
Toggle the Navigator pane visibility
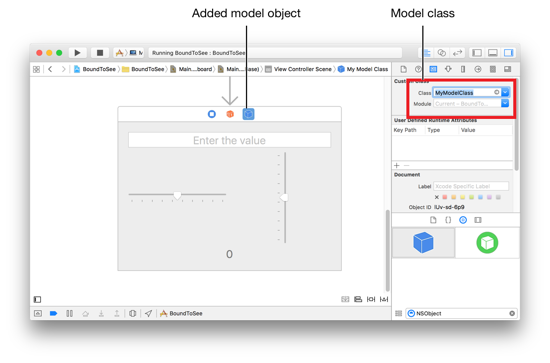click(x=477, y=53)
